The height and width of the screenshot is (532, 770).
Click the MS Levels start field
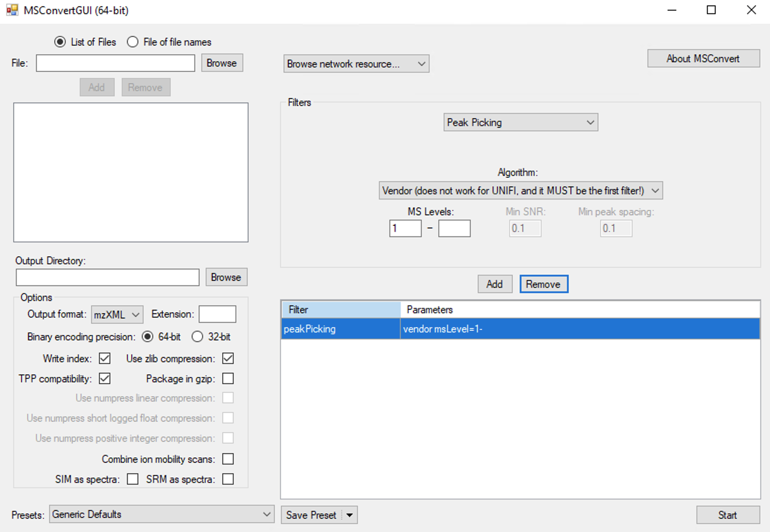click(406, 228)
